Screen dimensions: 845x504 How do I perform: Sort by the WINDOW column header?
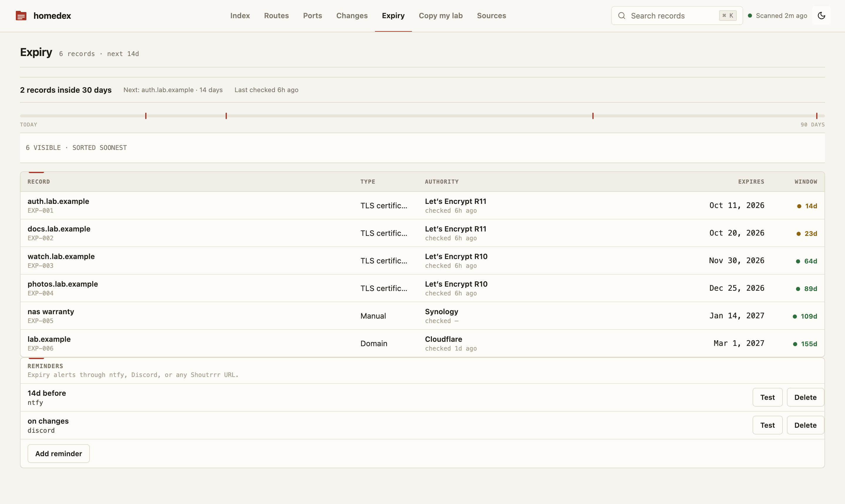point(806,182)
